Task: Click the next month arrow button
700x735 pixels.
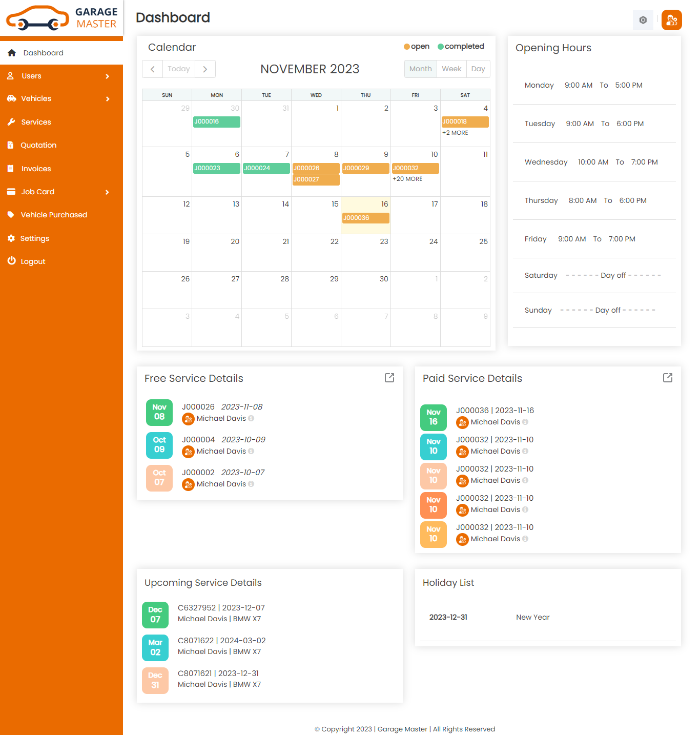Action: point(205,69)
